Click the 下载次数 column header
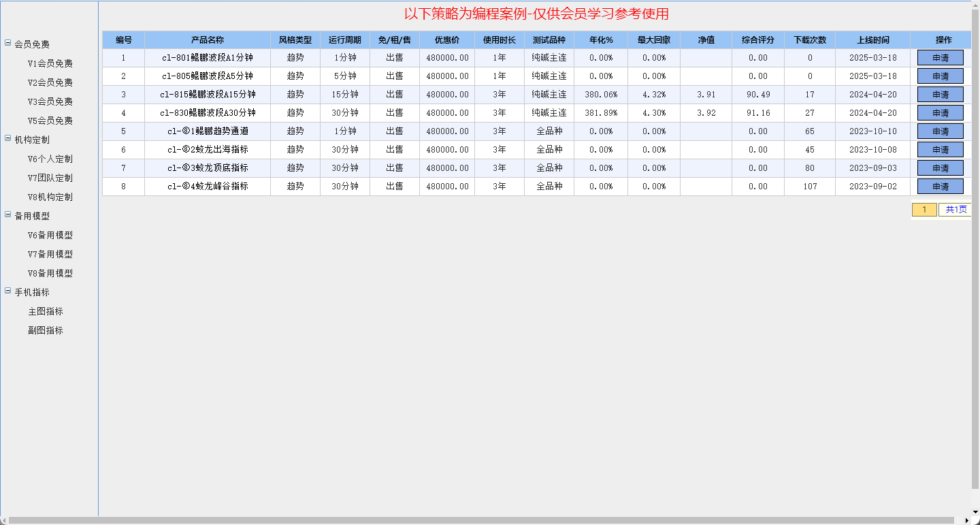Viewport: 980px width, 525px height. pyautogui.click(x=809, y=40)
